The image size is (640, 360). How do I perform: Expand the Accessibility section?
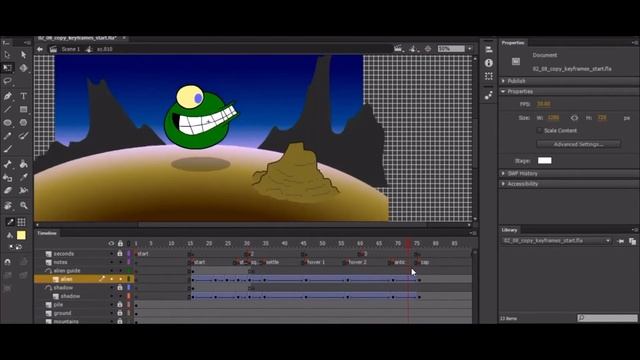(503, 184)
